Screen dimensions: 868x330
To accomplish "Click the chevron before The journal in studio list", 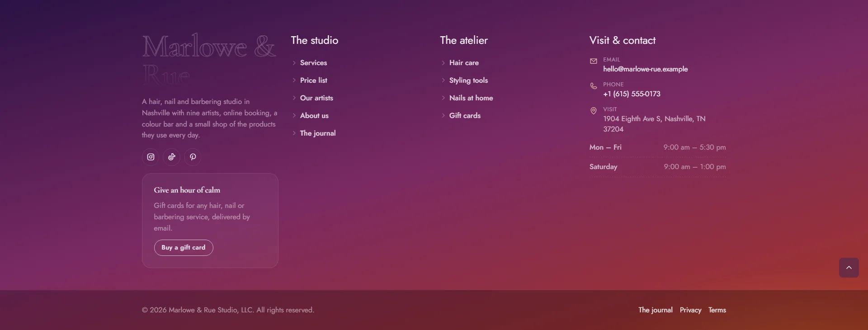I will click(x=294, y=133).
